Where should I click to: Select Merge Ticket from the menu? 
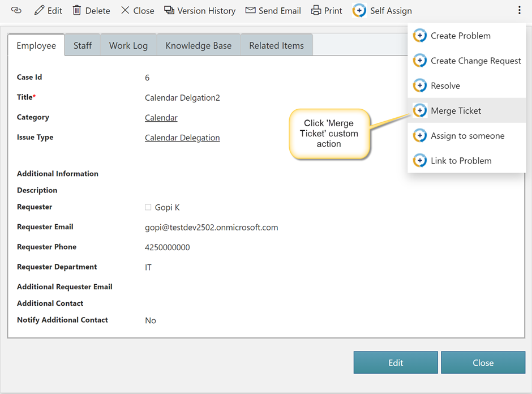[456, 111]
